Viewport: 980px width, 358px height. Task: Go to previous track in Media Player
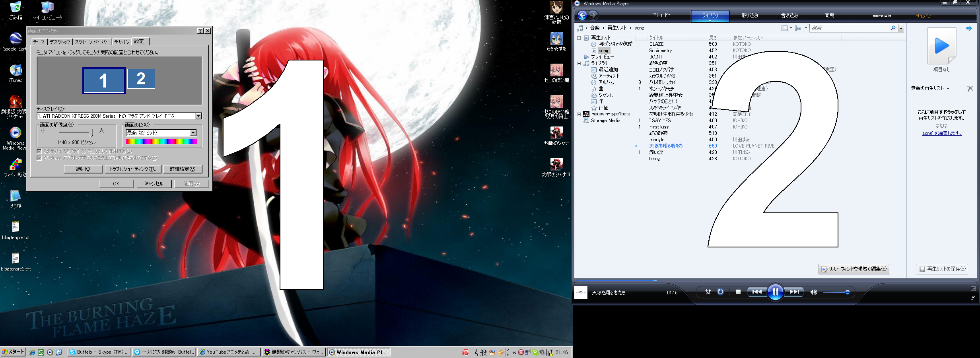click(x=757, y=292)
